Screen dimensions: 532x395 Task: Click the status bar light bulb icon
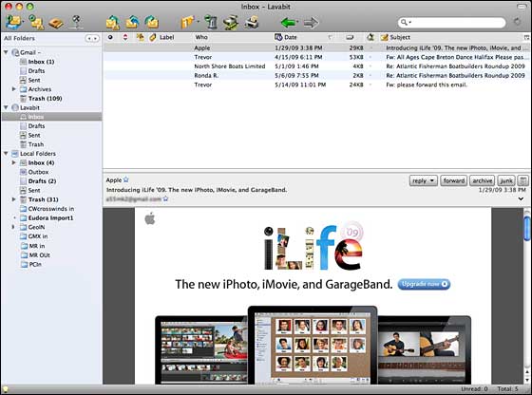pos(5,389)
